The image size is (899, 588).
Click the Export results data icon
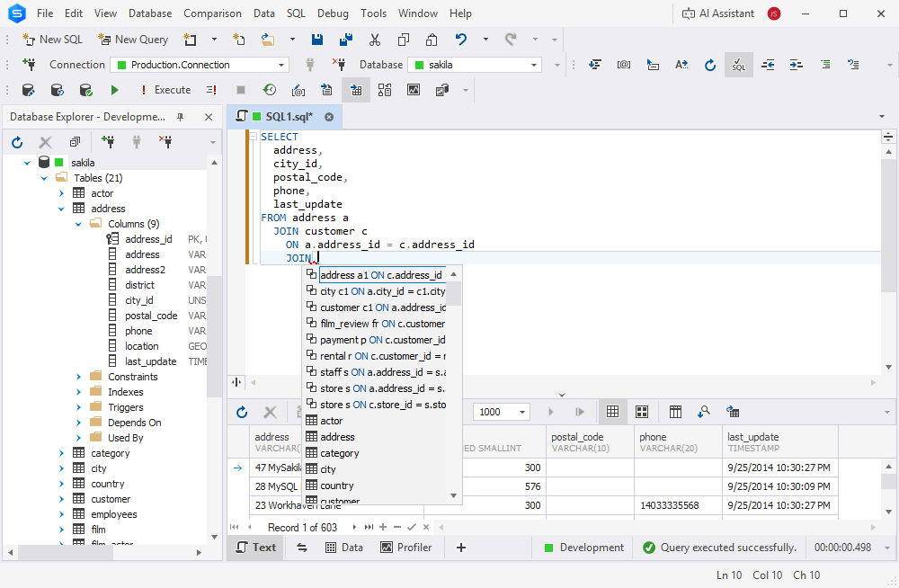[x=732, y=413]
